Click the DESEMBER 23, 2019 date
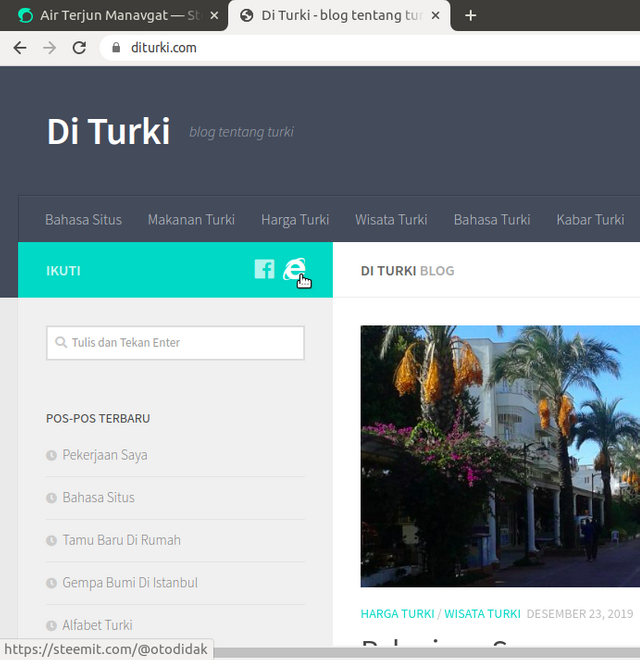Screen dimensions: 640x660 coord(580,614)
